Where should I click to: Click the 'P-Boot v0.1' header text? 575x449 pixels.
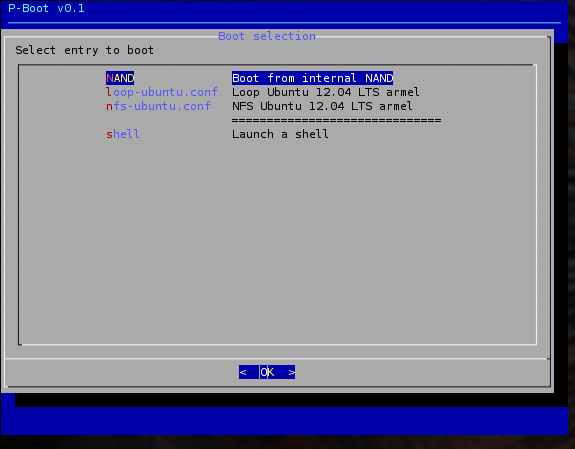click(46, 8)
